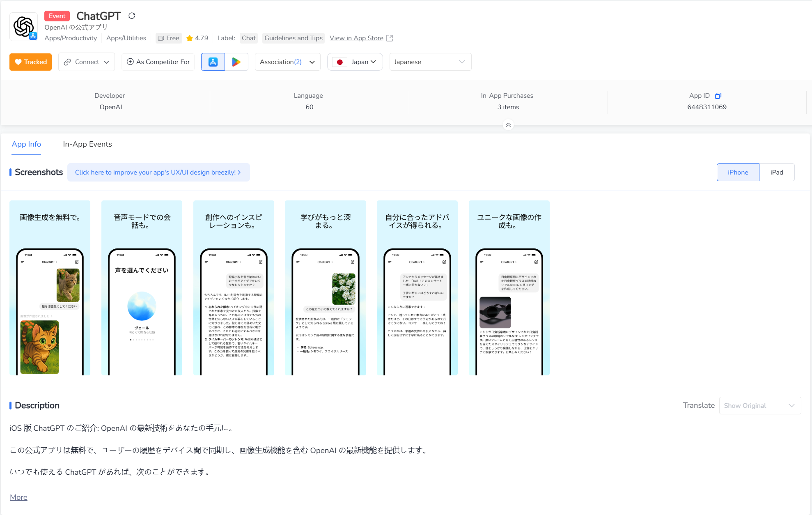Viewport: 812px width, 515px height.
Task: Click the More link under description
Action: [x=18, y=497]
